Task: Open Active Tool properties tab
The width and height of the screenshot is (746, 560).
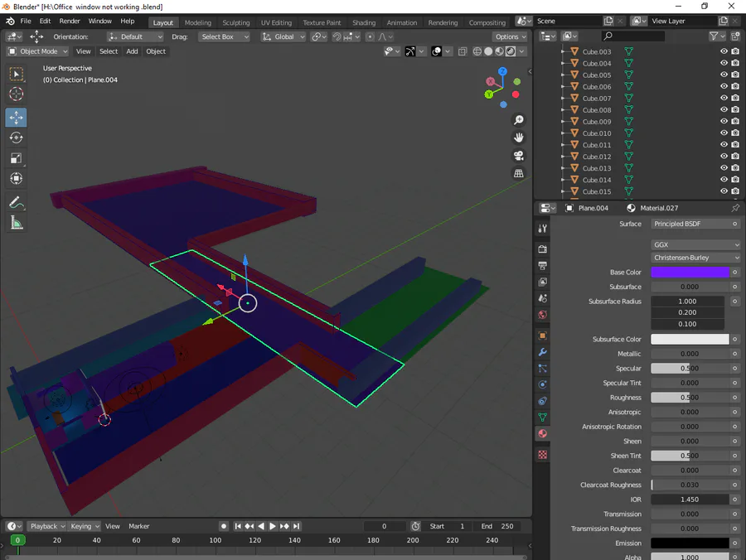Action: point(542,229)
